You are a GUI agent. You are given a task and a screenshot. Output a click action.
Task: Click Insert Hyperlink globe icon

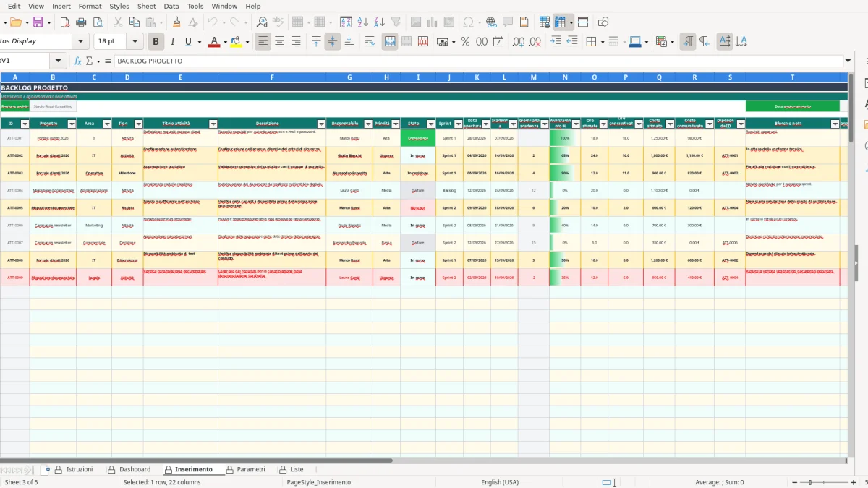coord(491,22)
